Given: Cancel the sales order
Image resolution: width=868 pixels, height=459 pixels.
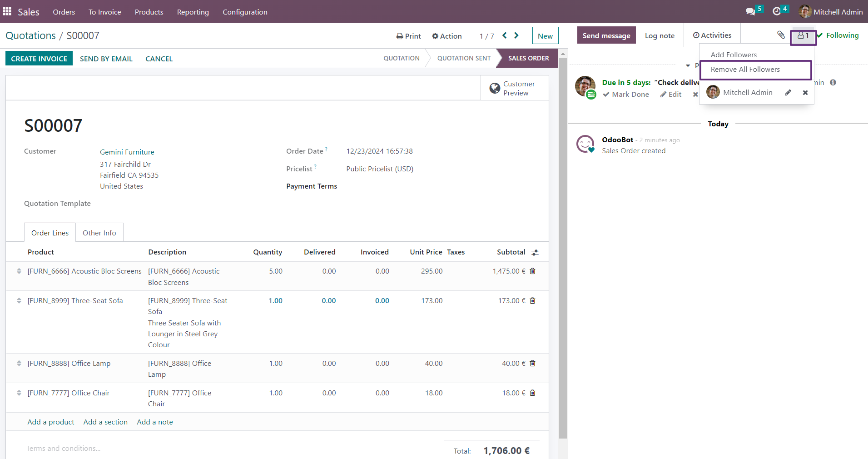Looking at the screenshot, I should pos(159,59).
